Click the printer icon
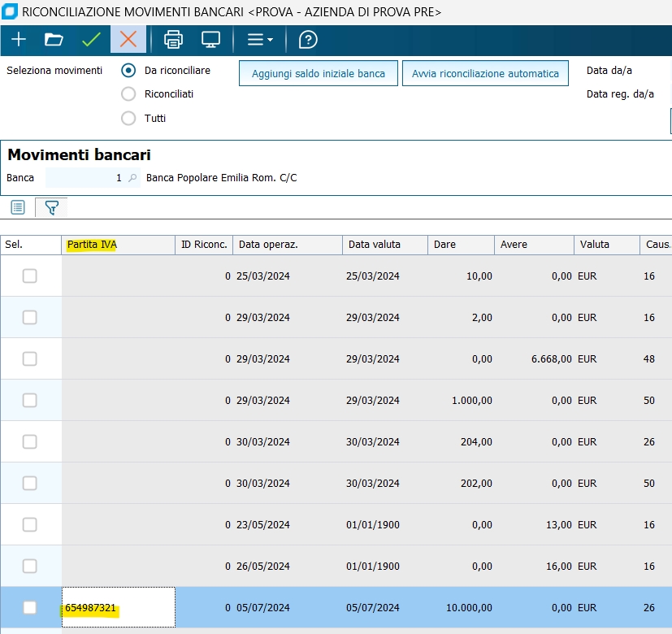This screenshot has height=634, width=672. tap(173, 39)
